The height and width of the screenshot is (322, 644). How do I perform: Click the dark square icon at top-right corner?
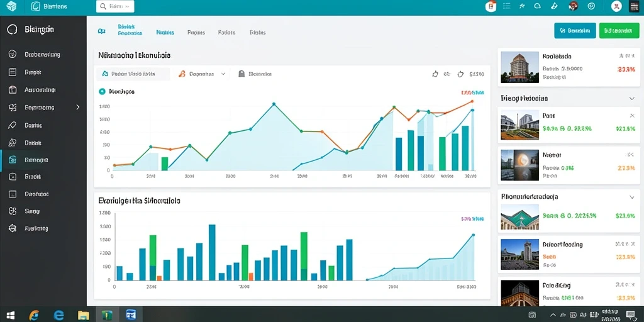tap(634, 6)
